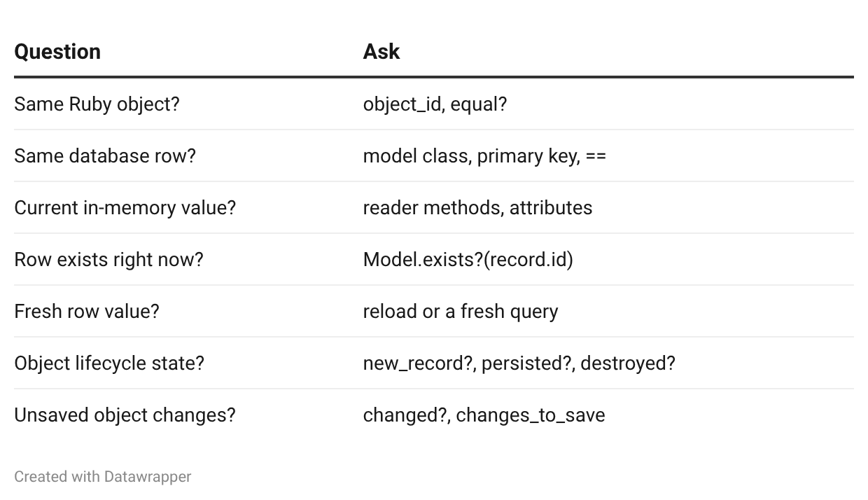Click 'reader methods, attributes' cell

coord(477,208)
